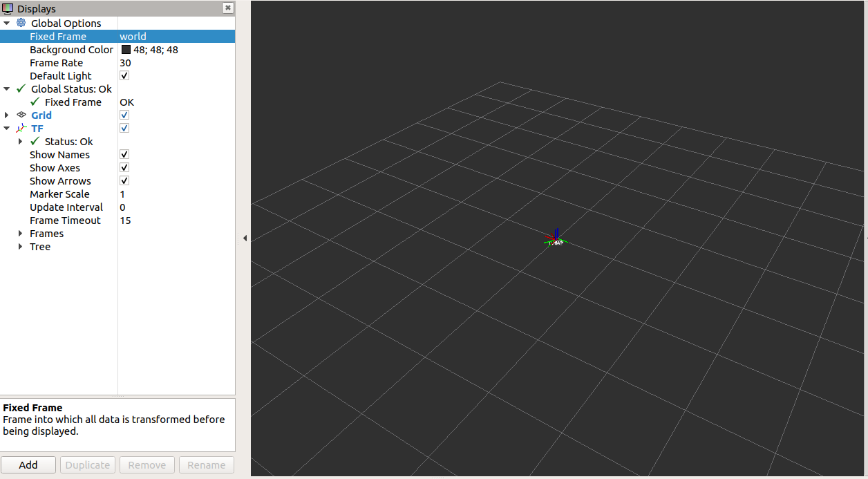
Task: Close the Displays panel with X button
Action: pos(227,8)
